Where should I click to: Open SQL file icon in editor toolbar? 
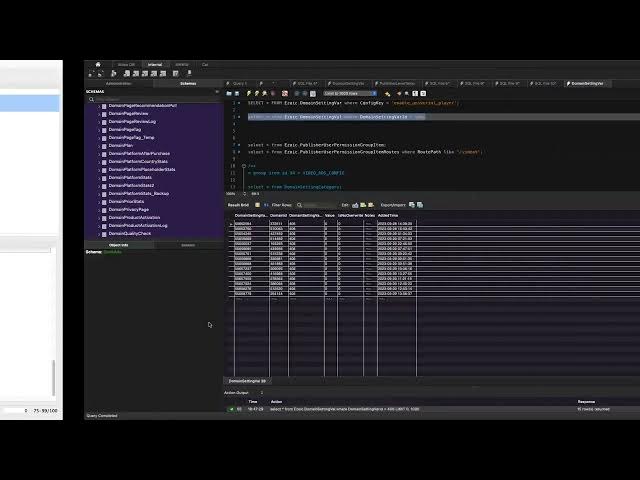click(229, 93)
